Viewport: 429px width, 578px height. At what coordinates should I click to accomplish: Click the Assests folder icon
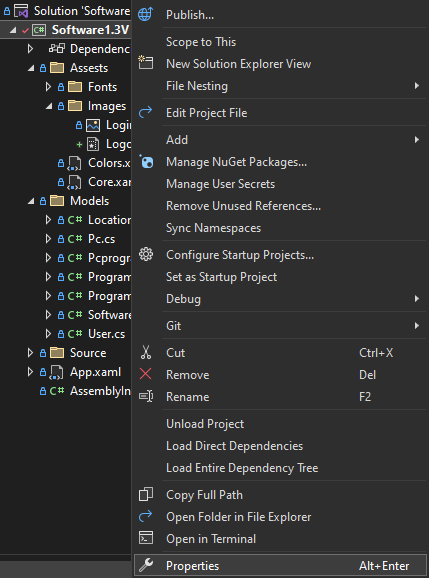point(57,68)
